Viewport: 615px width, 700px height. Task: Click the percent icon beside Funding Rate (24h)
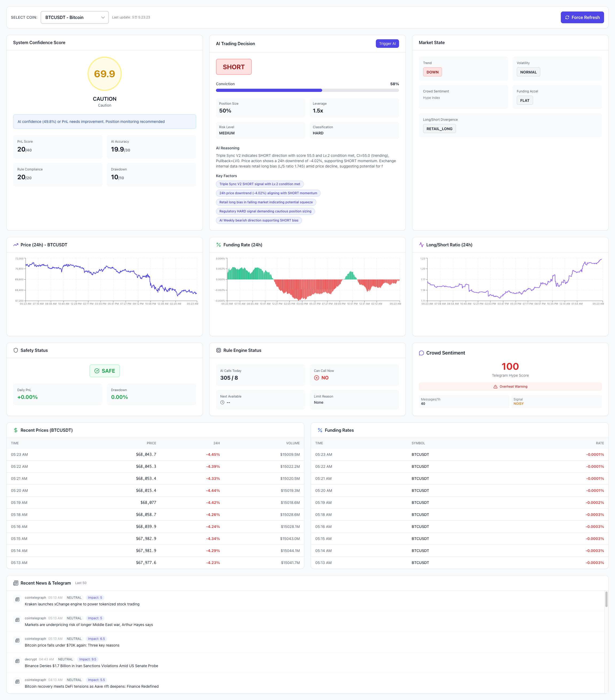click(218, 245)
